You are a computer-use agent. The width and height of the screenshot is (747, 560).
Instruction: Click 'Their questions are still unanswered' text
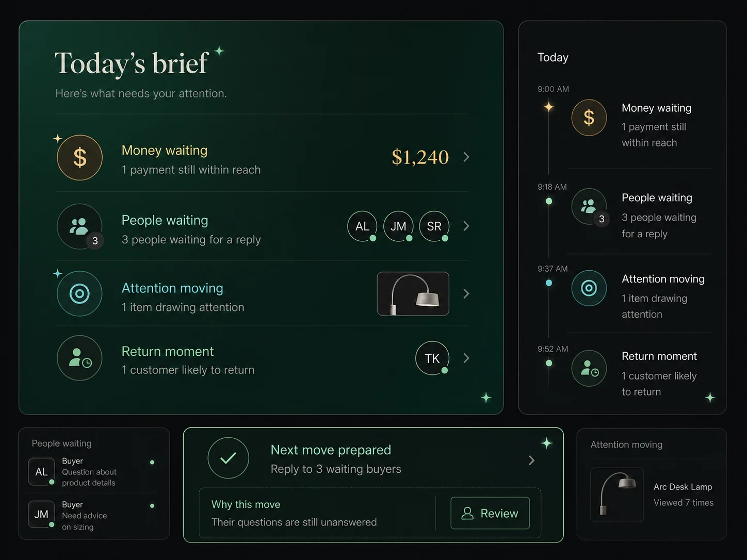coord(294,522)
